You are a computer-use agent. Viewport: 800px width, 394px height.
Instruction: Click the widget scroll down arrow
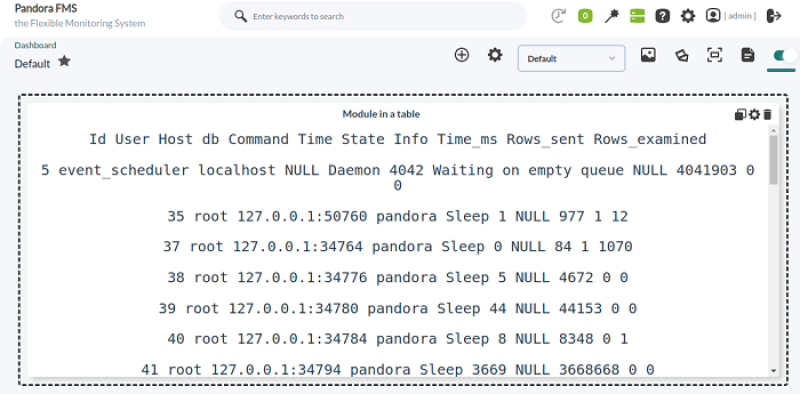click(773, 371)
